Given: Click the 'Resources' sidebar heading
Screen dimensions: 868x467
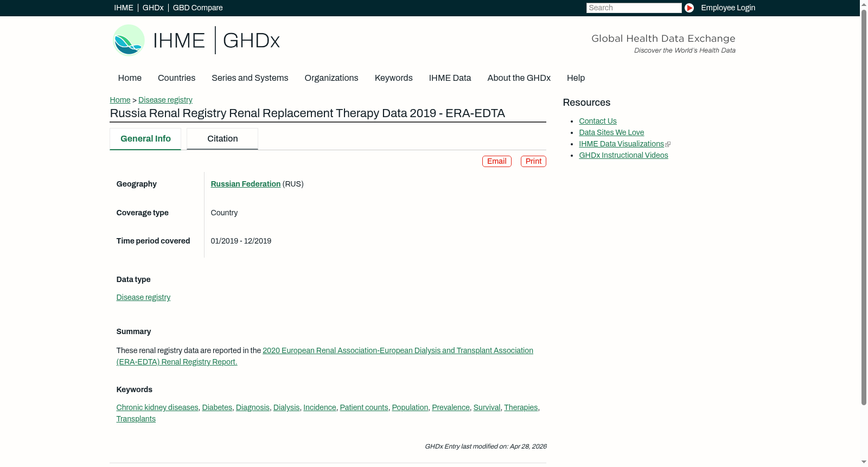Looking at the screenshot, I should click(x=586, y=103).
